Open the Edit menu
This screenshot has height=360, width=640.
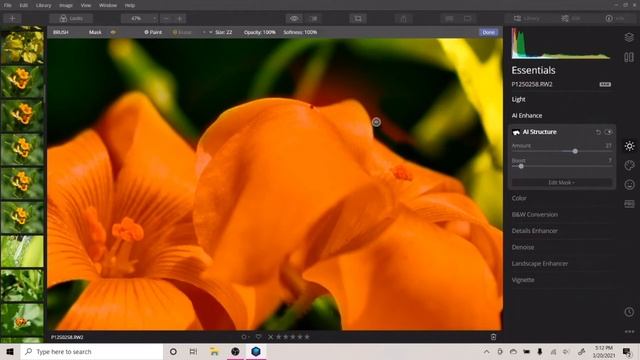point(24,5)
